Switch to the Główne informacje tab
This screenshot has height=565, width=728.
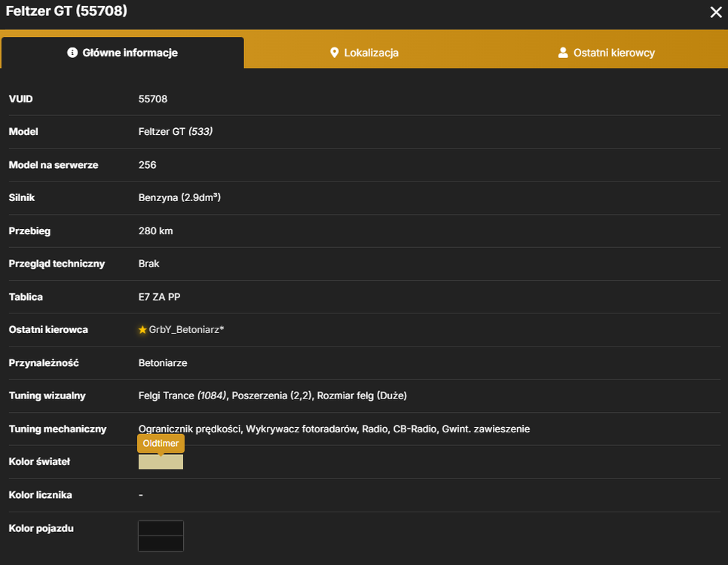[123, 53]
